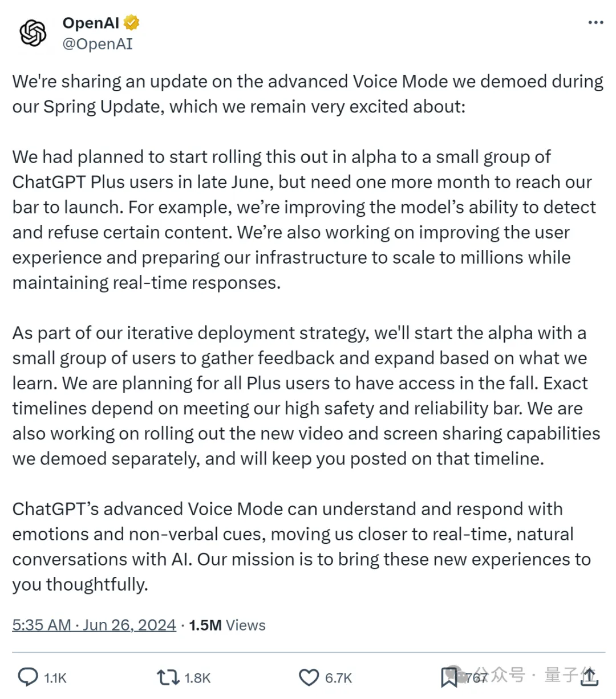Open the 5:35 AM · Jun 26, 2024 timestamp
Viewport: 616px width, 699px height.
tap(94, 625)
